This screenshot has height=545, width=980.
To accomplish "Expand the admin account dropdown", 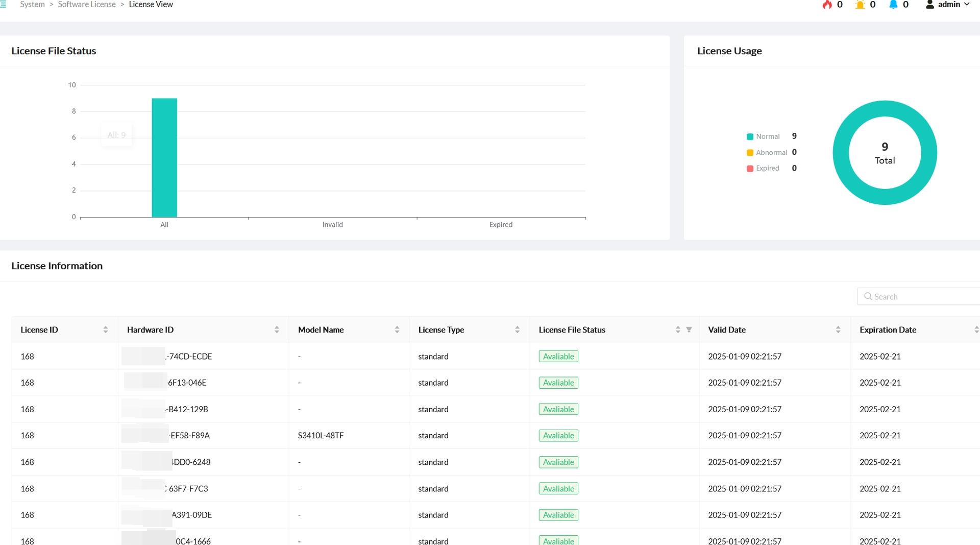I will [x=967, y=5].
